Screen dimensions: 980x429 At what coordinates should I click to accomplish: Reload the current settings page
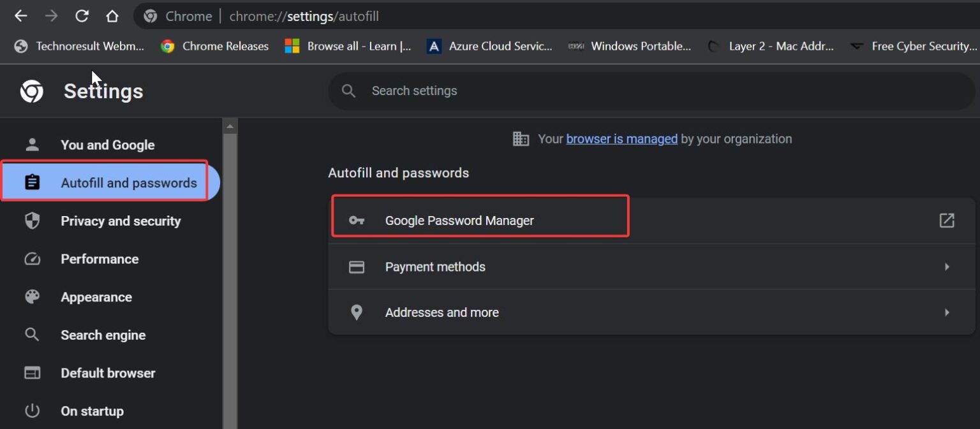(82, 15)
